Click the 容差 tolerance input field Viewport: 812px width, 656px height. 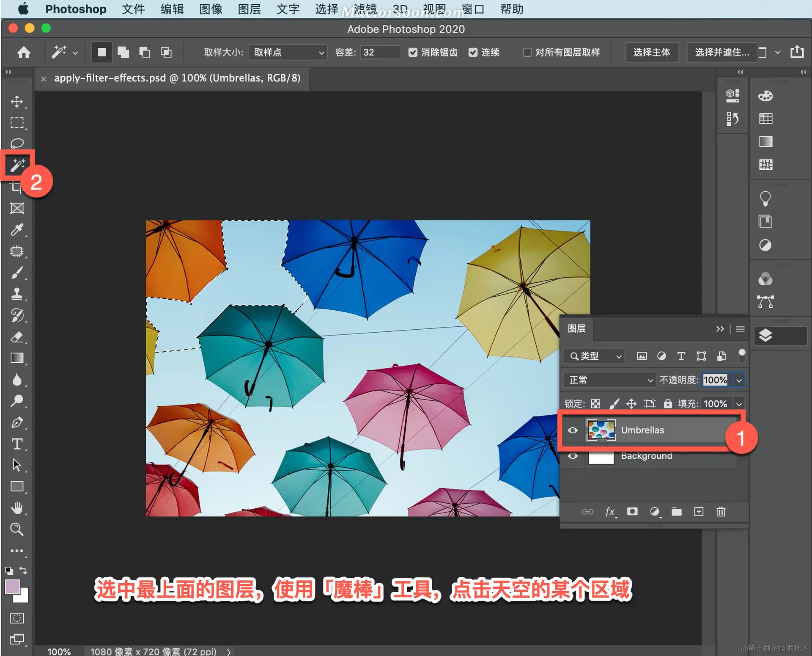point(379,52)
